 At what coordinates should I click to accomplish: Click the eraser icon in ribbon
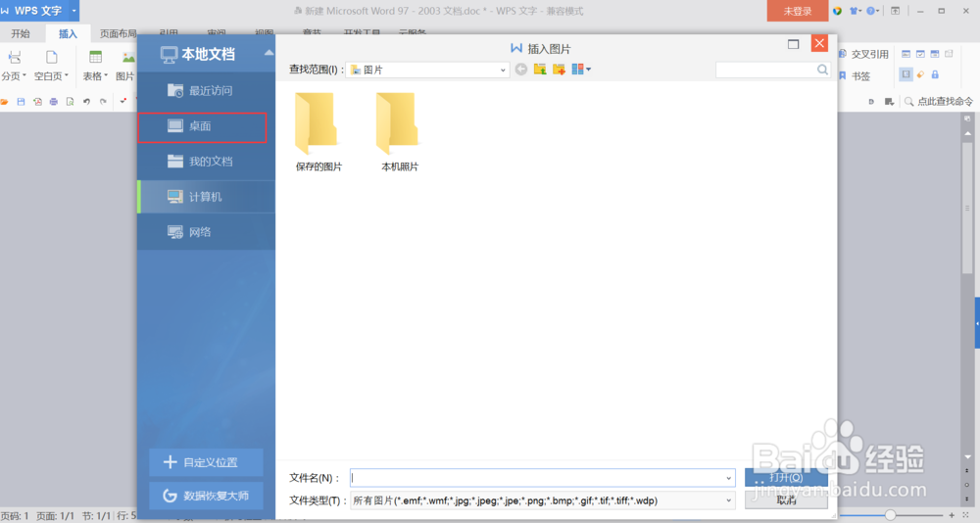coord(920,74)
